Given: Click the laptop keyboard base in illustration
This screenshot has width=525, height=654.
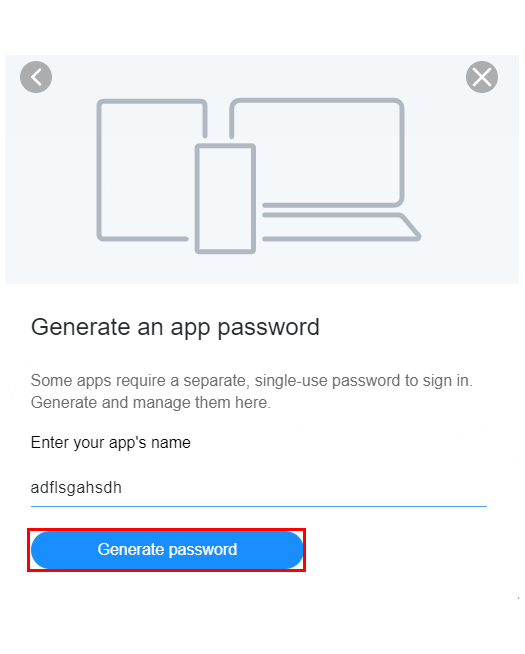Looking at the screenshot, I should 341,227.
